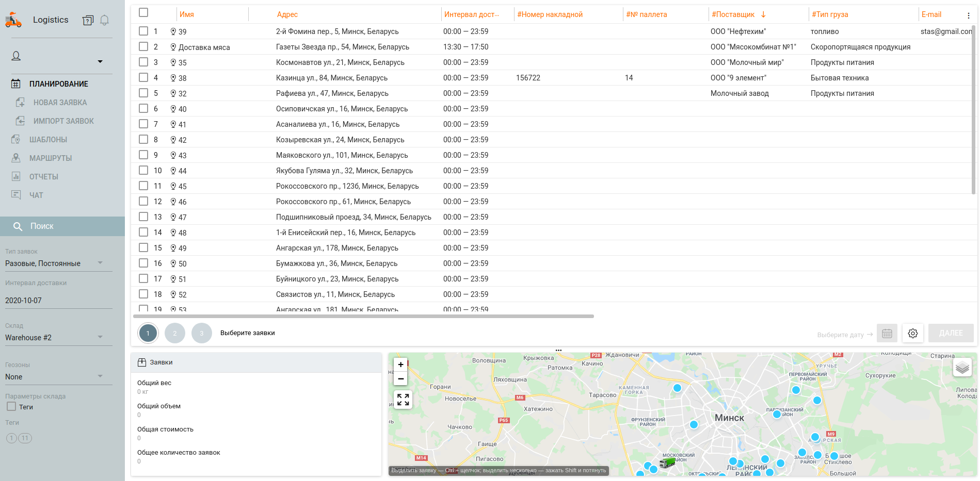
Task: Open the МАРШРУТЫ menu item
Action: (50, 158)
